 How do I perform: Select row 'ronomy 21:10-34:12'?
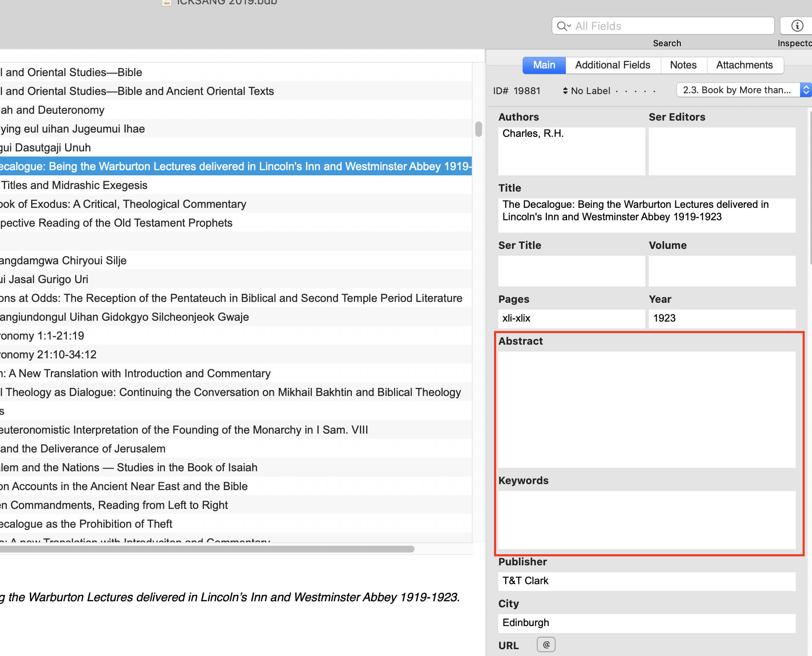[x=236, y=355]
